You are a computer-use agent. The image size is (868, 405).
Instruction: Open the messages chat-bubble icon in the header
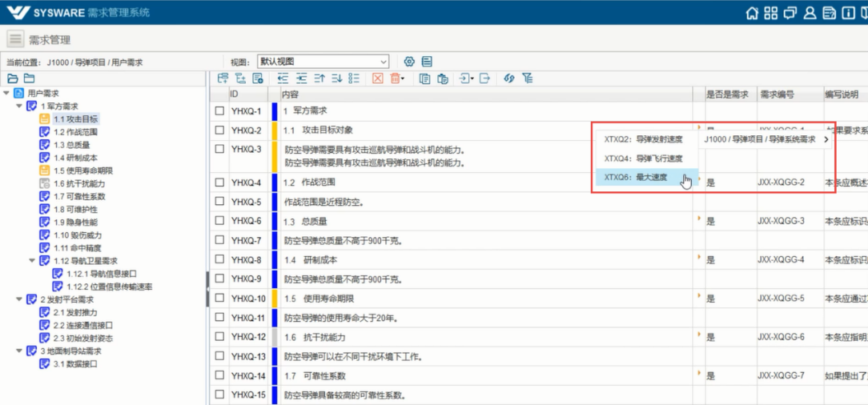[790, 13]
